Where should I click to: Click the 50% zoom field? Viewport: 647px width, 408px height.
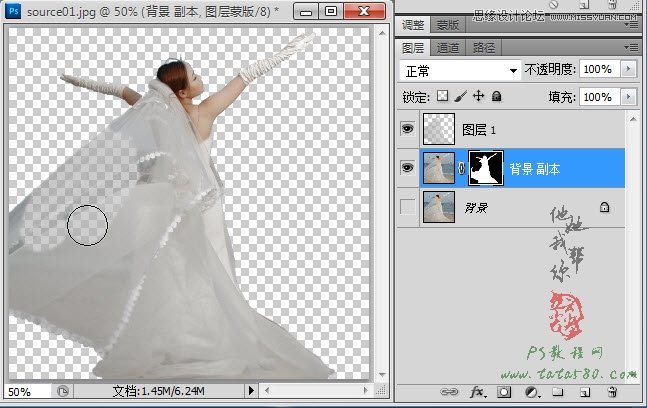tap(27, 391)
